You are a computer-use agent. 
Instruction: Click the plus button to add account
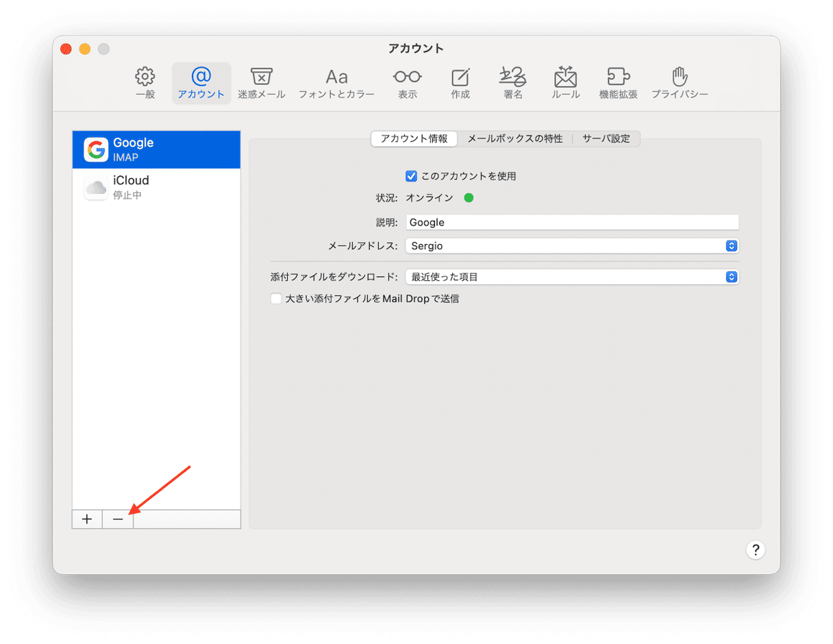tap(87, 519)
